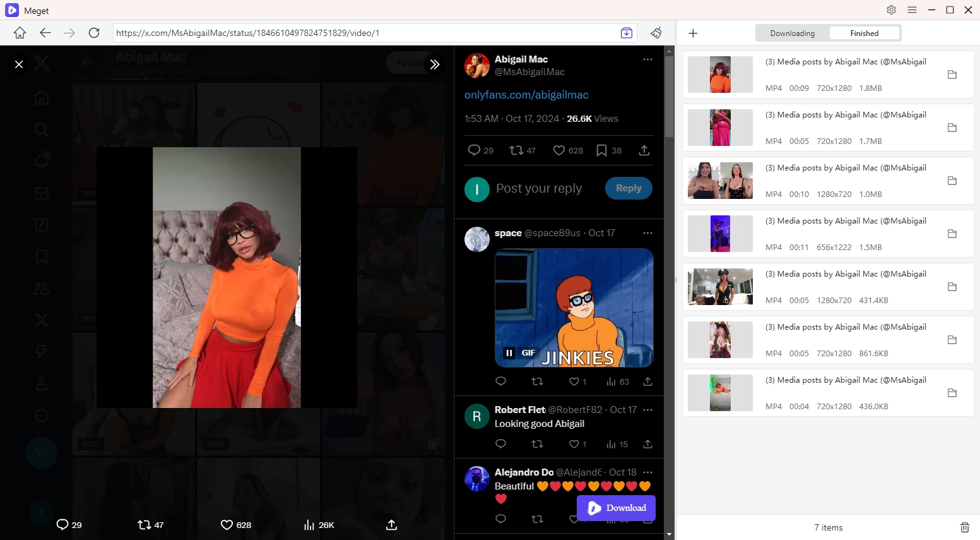The width and height of the screenshot is (980, 540).
Task: Close the video overlay with X
Action: pos(19,64)
